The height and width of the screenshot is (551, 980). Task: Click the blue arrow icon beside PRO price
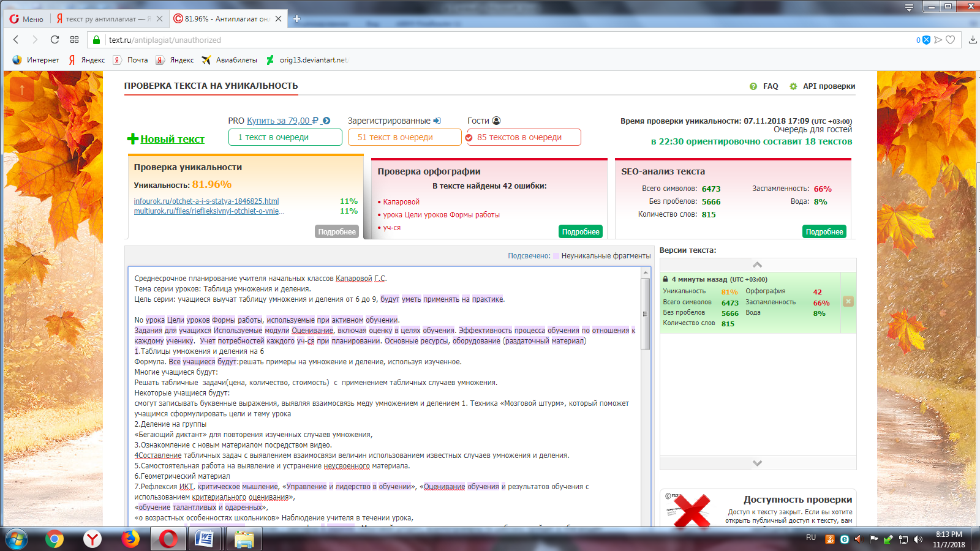click(326, 121)
